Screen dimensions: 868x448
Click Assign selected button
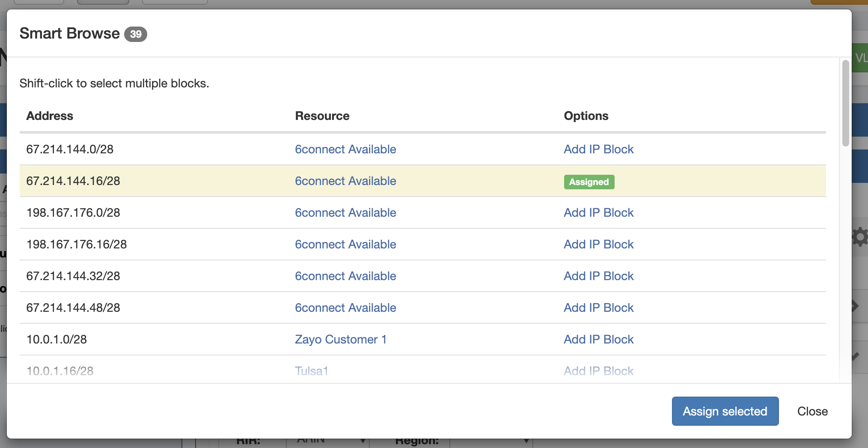point(725,411)
